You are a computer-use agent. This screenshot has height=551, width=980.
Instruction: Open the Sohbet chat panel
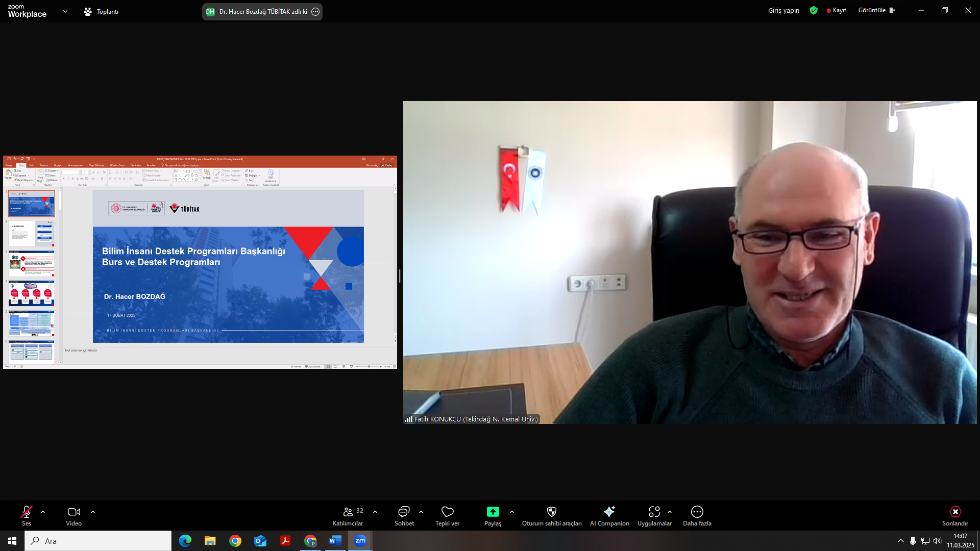point(404,512)
